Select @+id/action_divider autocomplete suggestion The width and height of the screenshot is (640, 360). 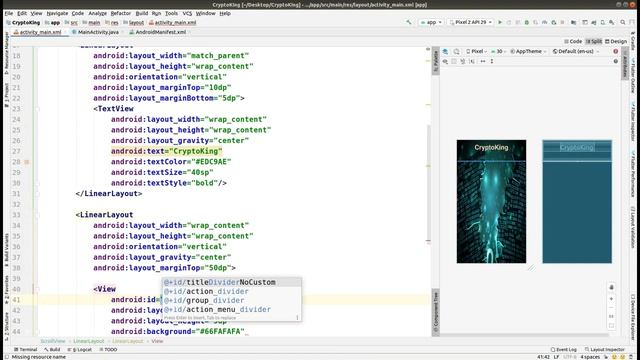point(232,291)
